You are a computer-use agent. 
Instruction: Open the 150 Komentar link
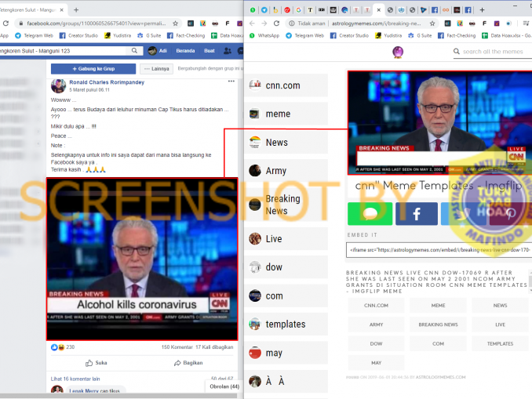pyautogui.click(x=177, y=347)
